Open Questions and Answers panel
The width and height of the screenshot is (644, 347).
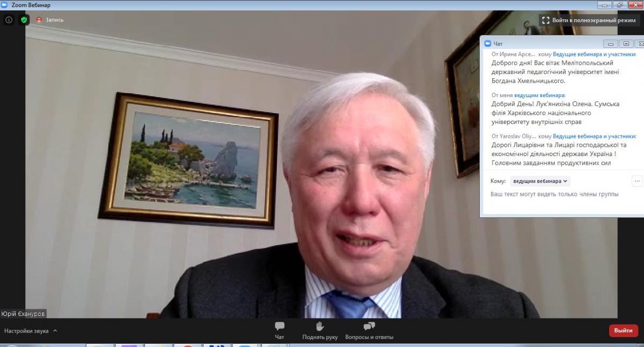coord(369,330)
